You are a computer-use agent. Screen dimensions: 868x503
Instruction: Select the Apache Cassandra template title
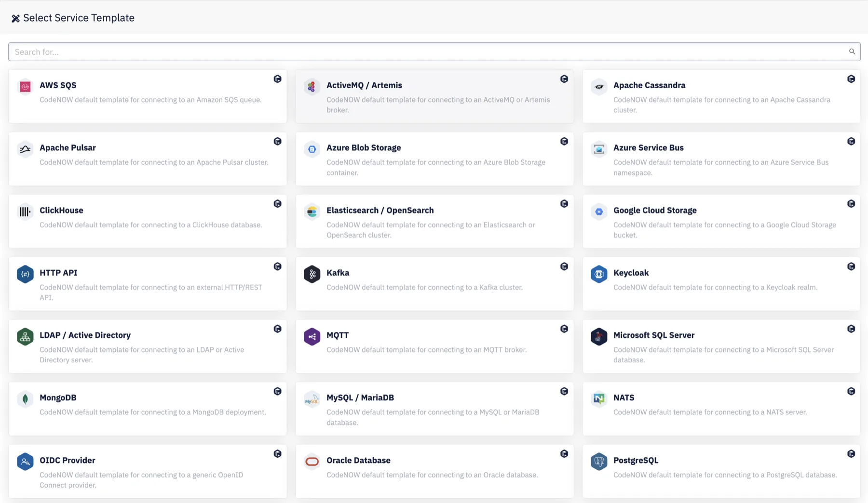[649, 85]
